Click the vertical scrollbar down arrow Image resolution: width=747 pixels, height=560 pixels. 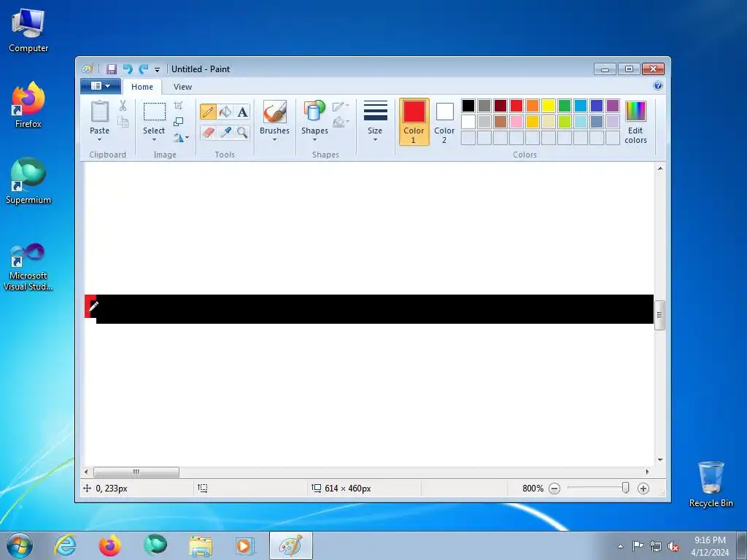pos(659,460)
